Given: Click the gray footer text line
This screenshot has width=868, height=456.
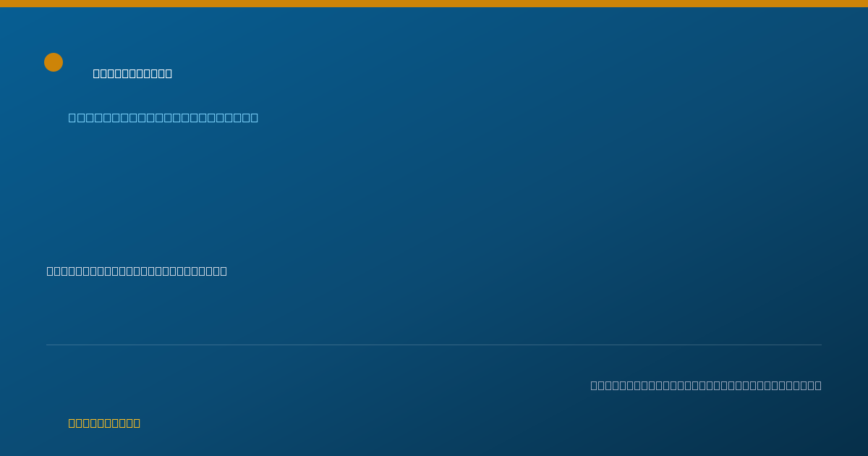Looking at the screenshot, I should pos(706,385).
